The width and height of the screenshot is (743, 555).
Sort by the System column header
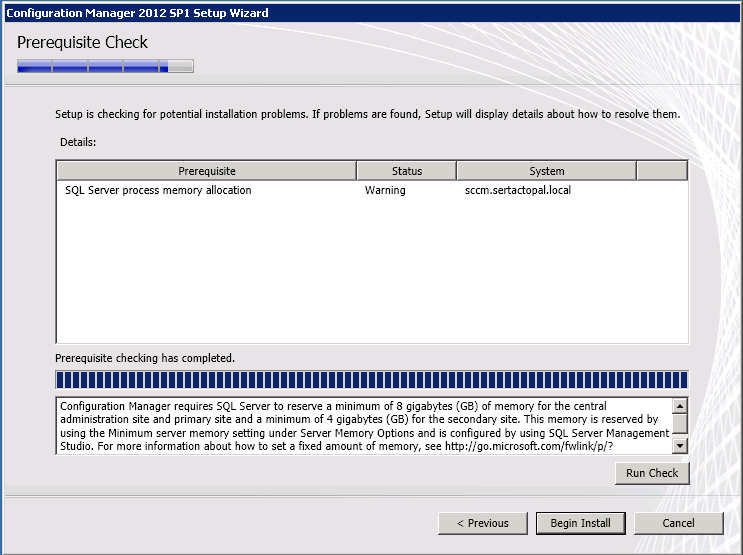tap(546, 171)
